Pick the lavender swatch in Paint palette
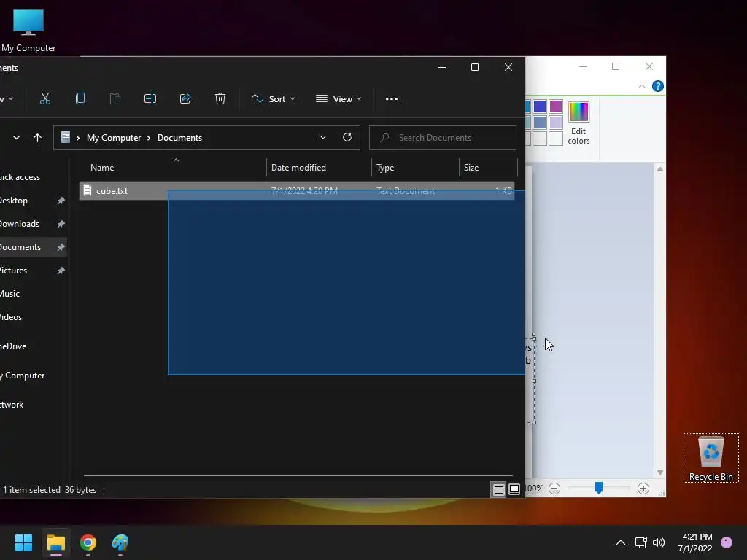The height and width of the screenshot is (560, 747). pos(556,122)
